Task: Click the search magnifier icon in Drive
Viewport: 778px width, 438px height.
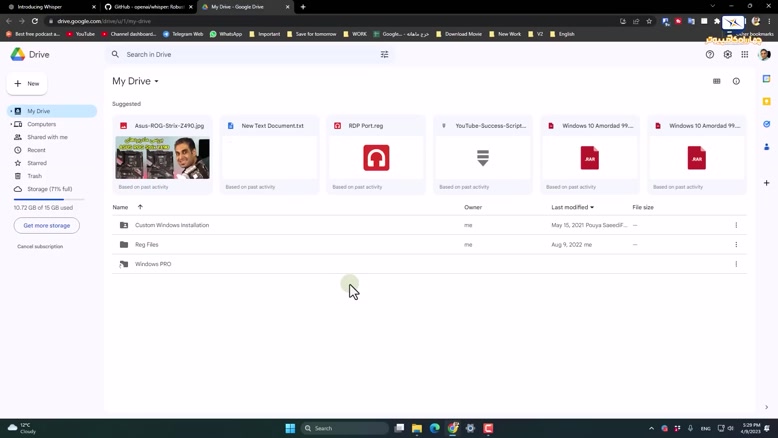Action: coord(115,55)
